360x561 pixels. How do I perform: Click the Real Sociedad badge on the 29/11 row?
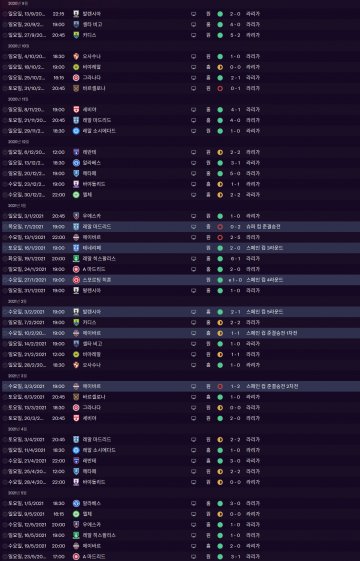[76, 131]
